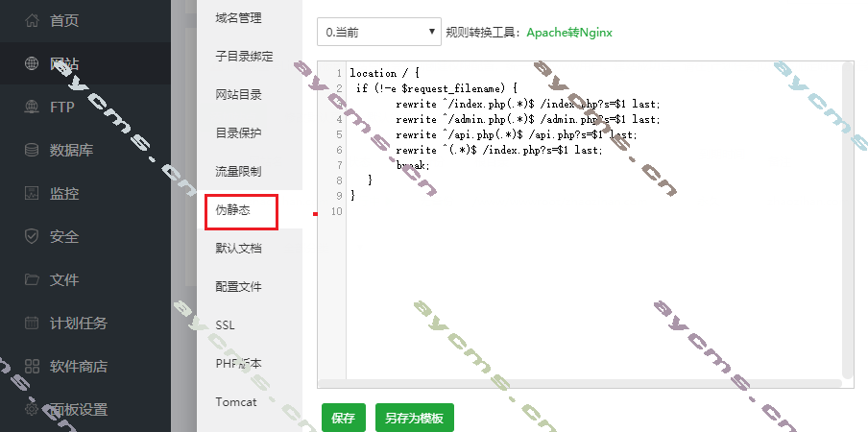Click the FTP globe icon
Image resolution: width=868 pixels, height=432 pixels.
click(32, 107)
